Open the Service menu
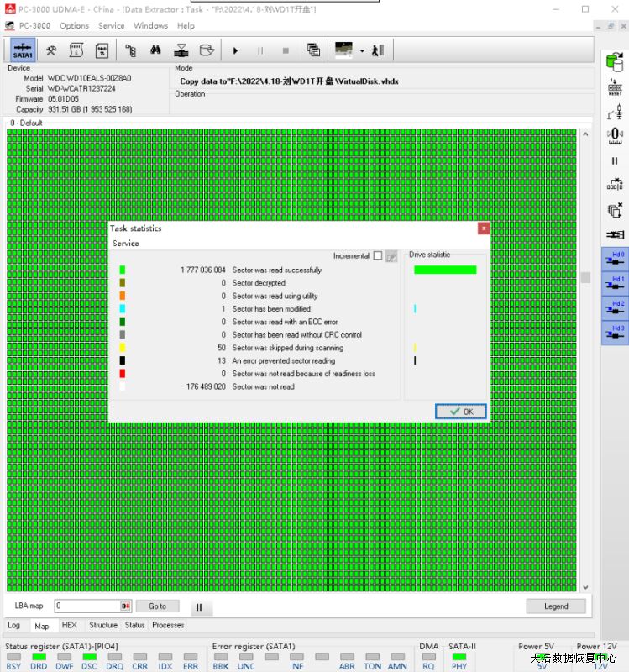629x672 pixels. coord(111,25)
